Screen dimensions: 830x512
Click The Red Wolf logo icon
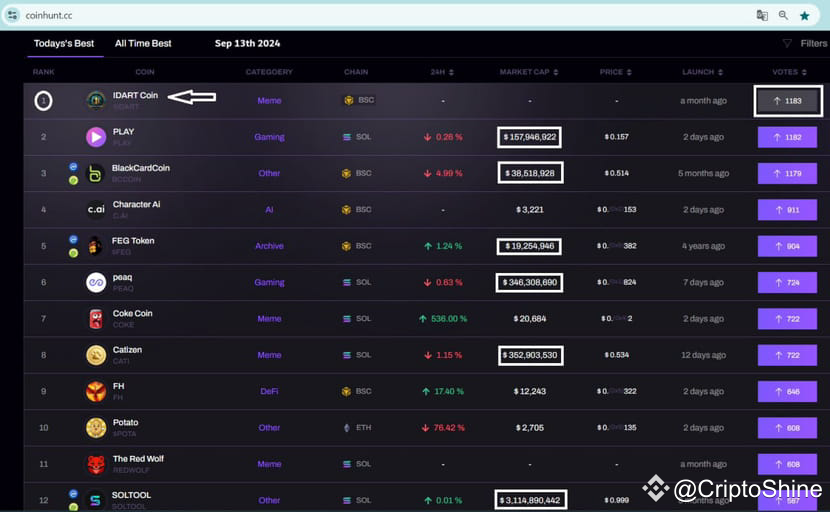coord(96,464)
